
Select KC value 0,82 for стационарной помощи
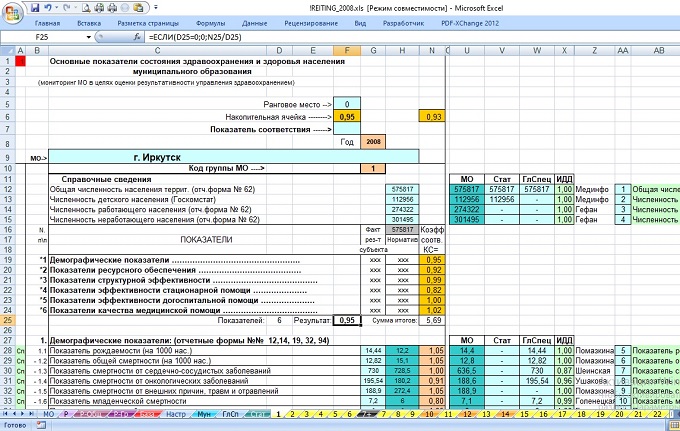pyautogui.click(x=432, y=290)
